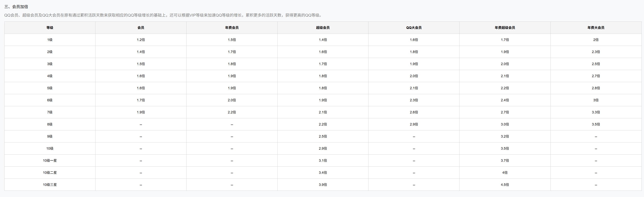This screenshot has width=644, height=197.
Task: Click 2.1倍 in 5级 row under QQ大会员
Action: point(414,88)
